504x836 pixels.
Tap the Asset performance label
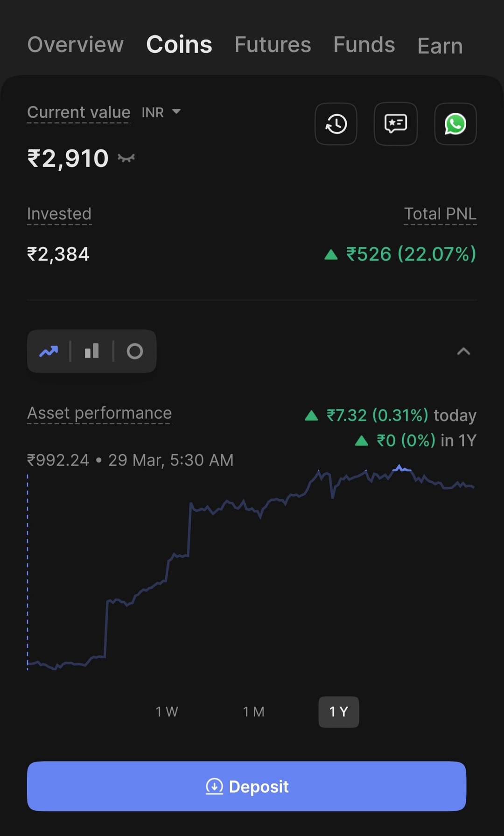(x=99, y=413)
